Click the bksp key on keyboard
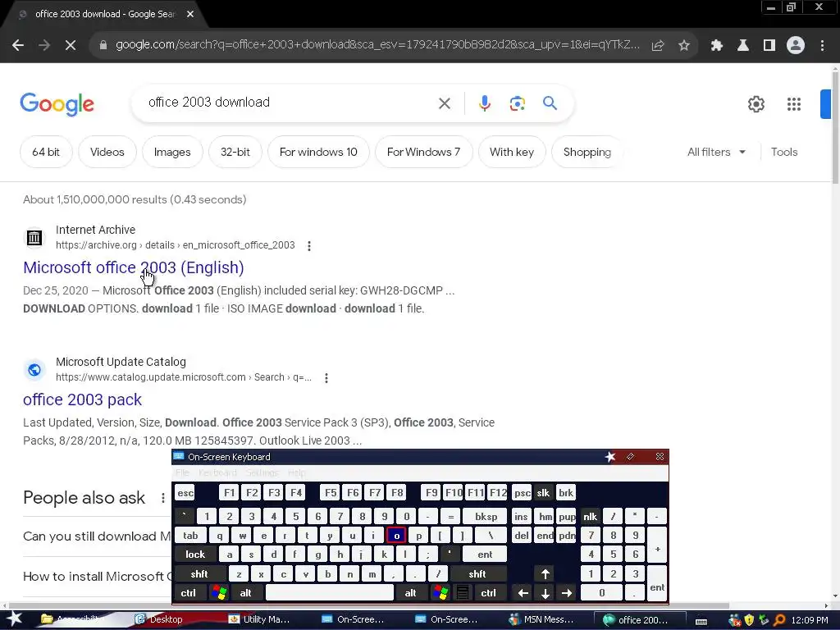The height and width of the screenshot is (630, 840). [x=486, y=517]
